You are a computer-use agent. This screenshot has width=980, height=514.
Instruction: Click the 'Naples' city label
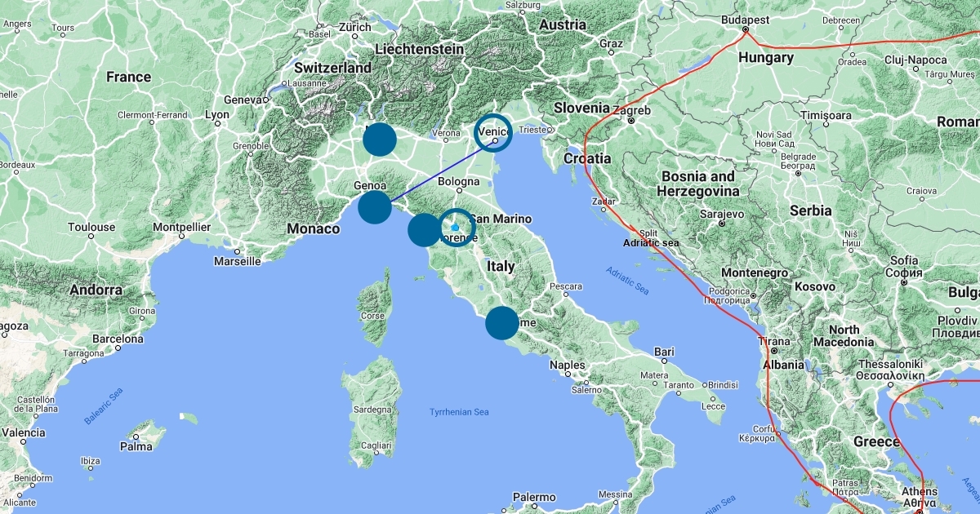click(567, 365)
